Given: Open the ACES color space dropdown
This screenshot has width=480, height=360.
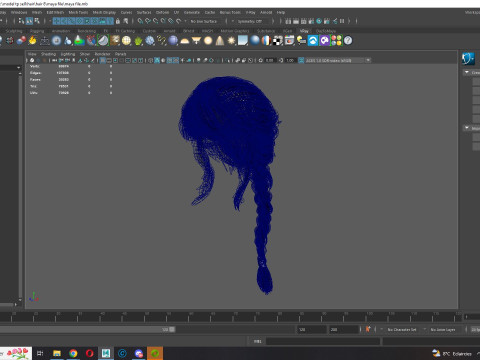Looking at the screenshot, I should pyautogui.click(x=338, y=60).
